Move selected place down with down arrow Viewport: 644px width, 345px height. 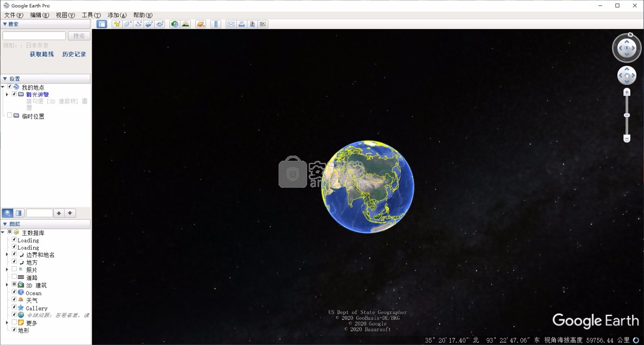point(70,213)
